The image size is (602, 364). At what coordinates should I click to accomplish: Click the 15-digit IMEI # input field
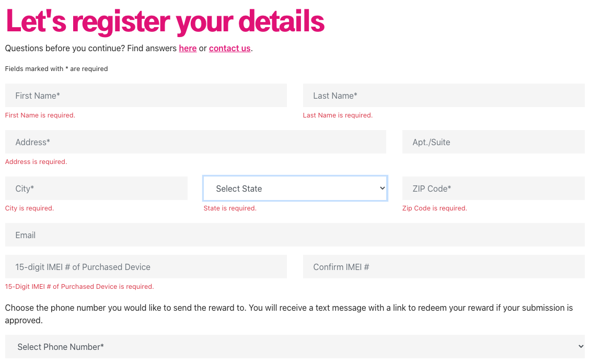[x=146, y=267]
